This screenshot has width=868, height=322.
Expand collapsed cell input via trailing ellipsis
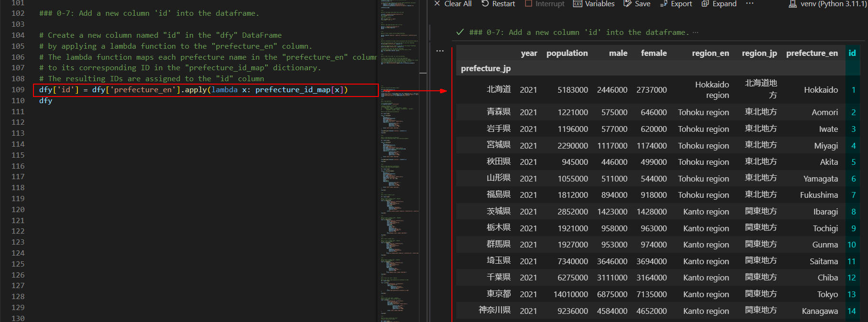click(x=695, y=32)
